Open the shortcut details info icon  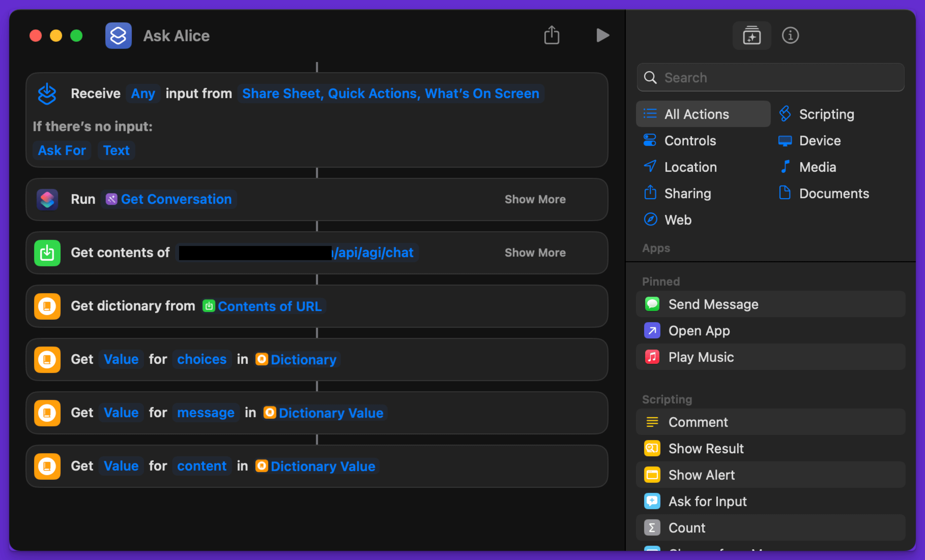(790, 36)
